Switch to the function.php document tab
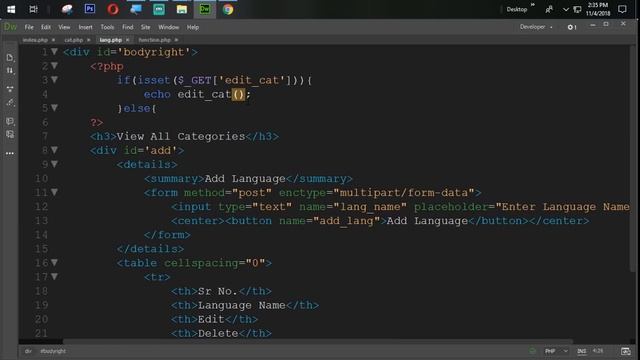The height and width of the screenshot is (360, 640). (x=155, y=40)
